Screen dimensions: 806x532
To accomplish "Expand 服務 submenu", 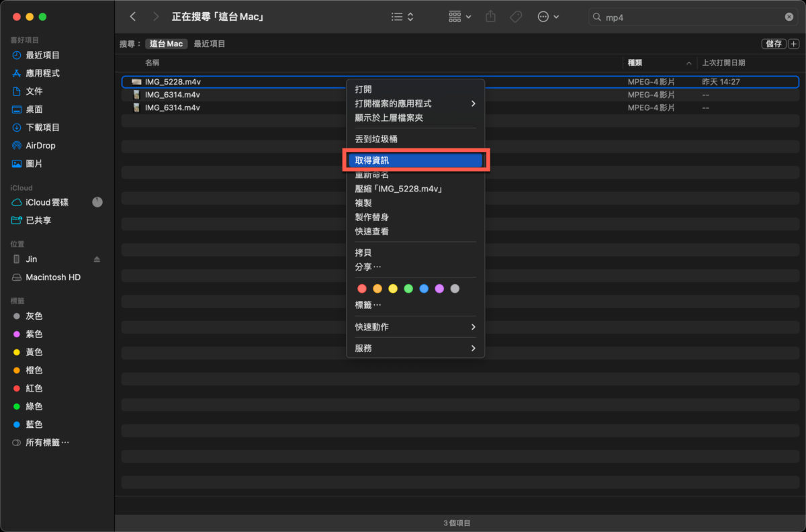I will (415, 349).
